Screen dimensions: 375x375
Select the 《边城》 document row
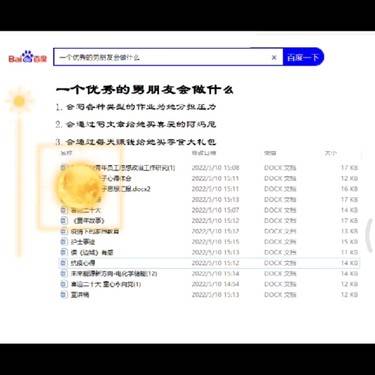(209, 252)
